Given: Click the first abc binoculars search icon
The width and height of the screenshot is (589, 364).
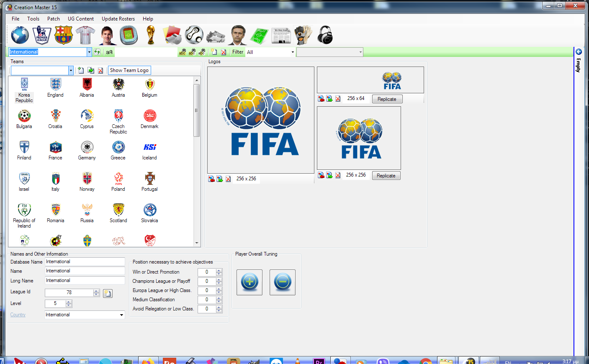Looking at the screenshot, I should click(x=182, y=52).
